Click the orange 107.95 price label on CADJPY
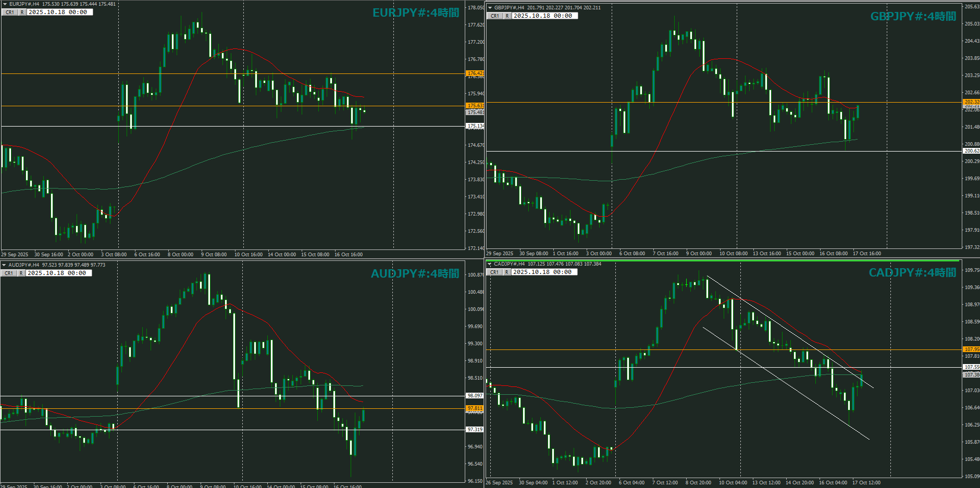This screenshot has width=980, height=488. 971,349
